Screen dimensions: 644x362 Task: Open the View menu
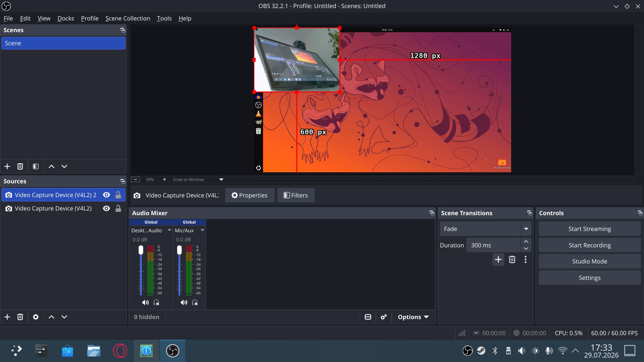pyautogui.click(x=44, y=18)
